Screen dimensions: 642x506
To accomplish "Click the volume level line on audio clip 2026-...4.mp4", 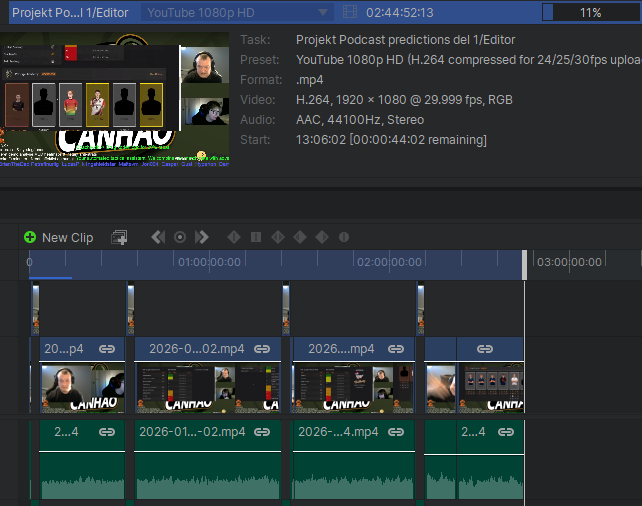I will (x=354, y=451).
